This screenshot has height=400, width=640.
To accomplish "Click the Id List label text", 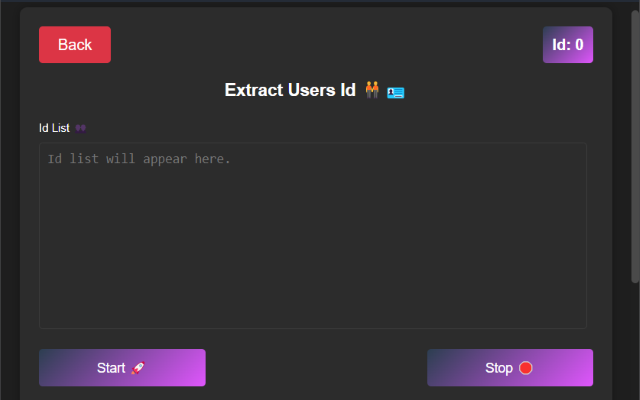I will (x=54, y=128).
